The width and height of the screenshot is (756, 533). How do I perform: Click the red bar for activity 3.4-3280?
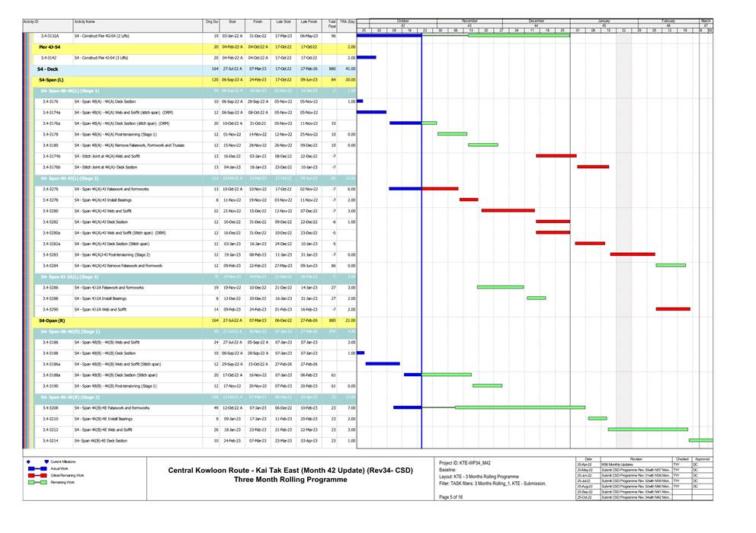point(508,211)
